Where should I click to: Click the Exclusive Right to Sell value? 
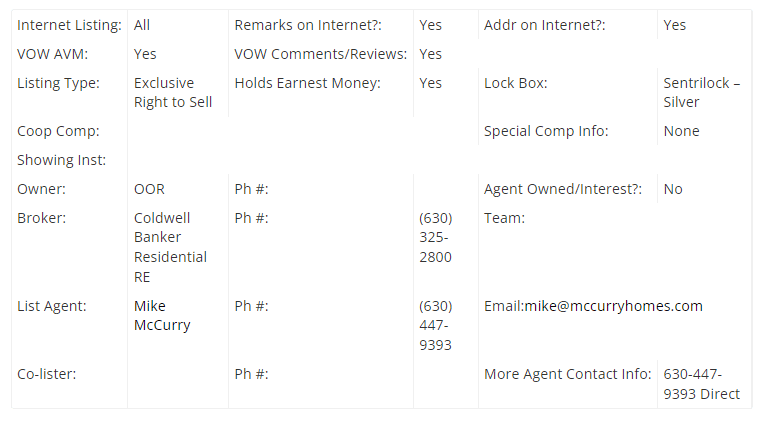pyautogui.click(x=173, y=92)
